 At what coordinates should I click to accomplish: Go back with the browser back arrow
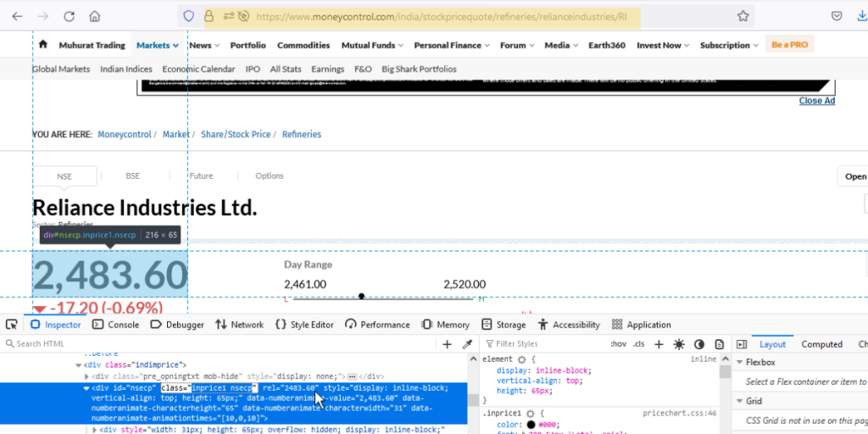[17, 16]
